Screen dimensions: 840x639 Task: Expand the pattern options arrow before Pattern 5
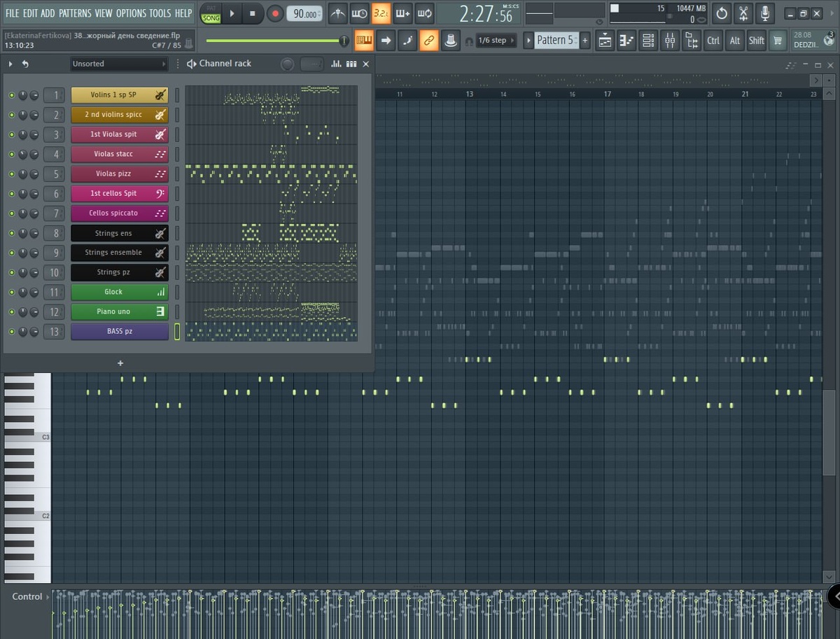528,41
